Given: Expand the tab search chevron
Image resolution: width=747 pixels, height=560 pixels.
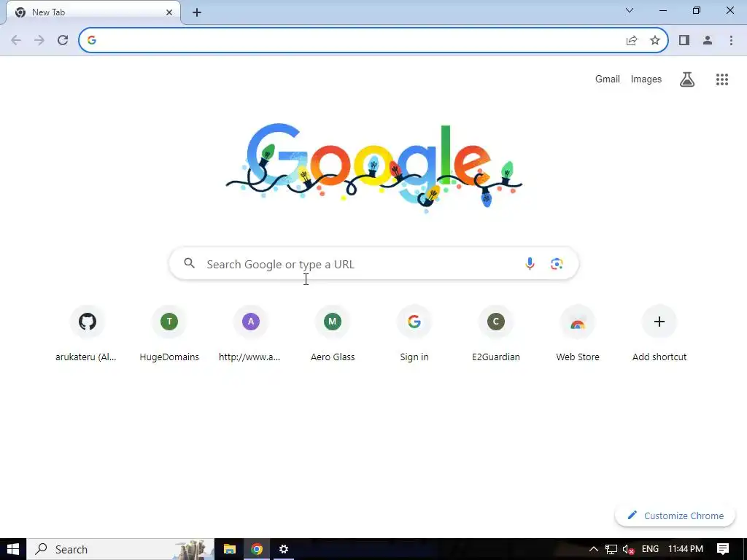Looking at the screenshot, I should tap(630, 10).
